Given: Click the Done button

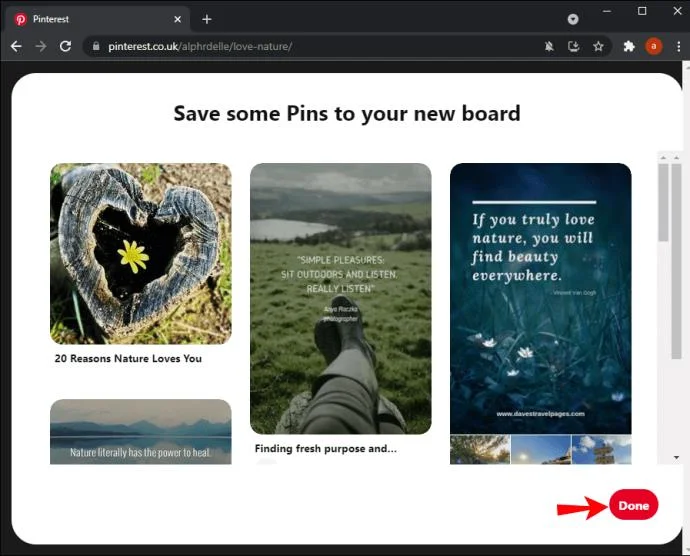Looking at the screenshot, I should (x=634, y=505).
